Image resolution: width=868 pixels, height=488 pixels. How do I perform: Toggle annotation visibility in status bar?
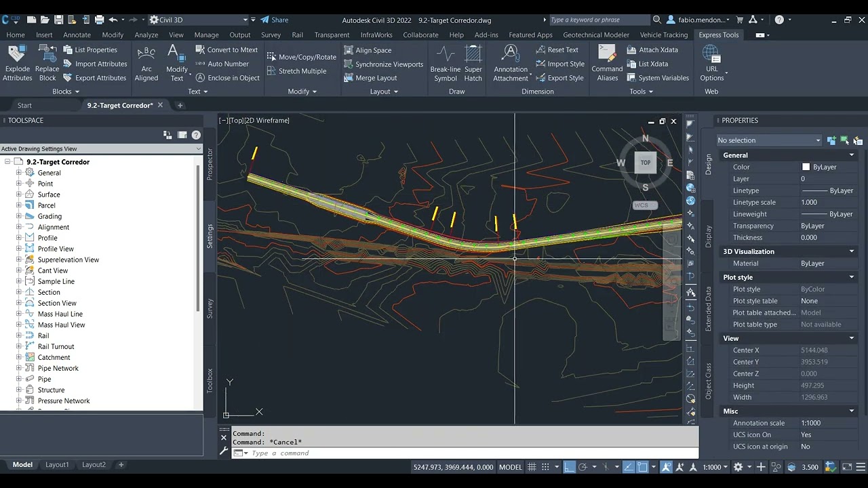(x=667, y=467)
